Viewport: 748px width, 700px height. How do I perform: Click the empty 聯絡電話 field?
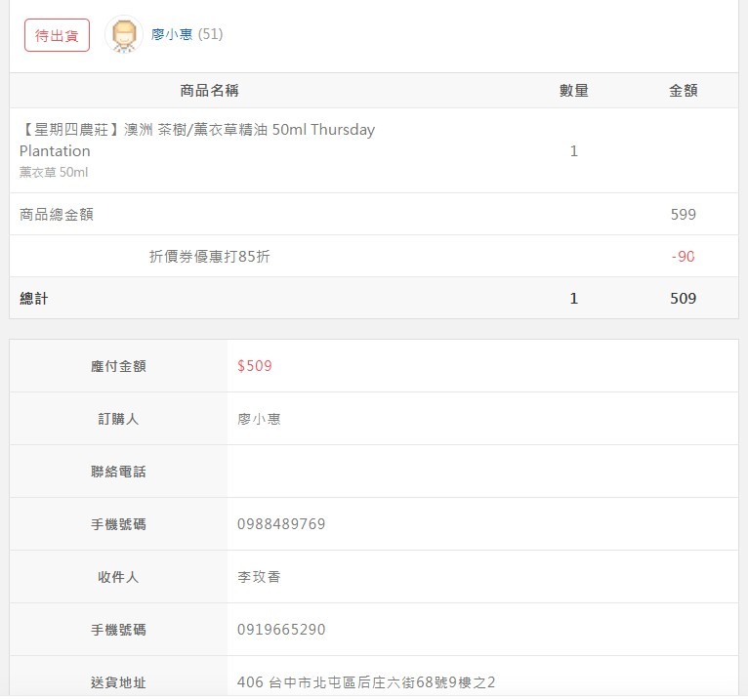[482, 472]
